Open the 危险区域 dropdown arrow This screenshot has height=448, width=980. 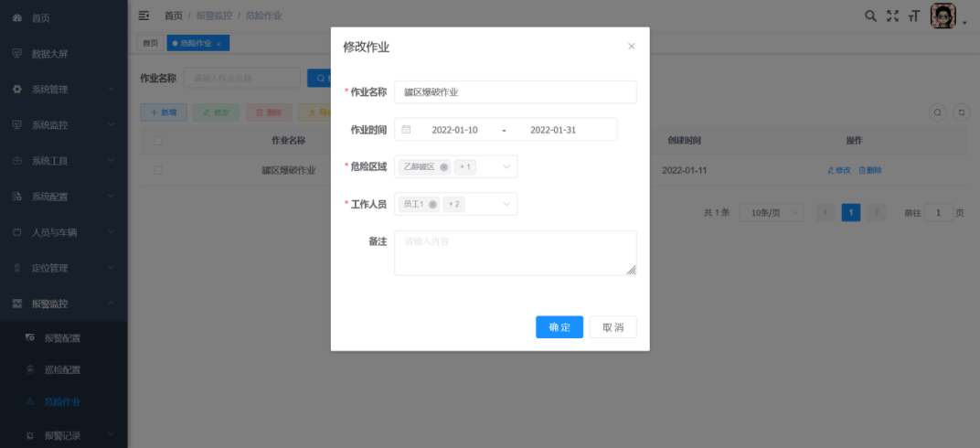[506, 166]
